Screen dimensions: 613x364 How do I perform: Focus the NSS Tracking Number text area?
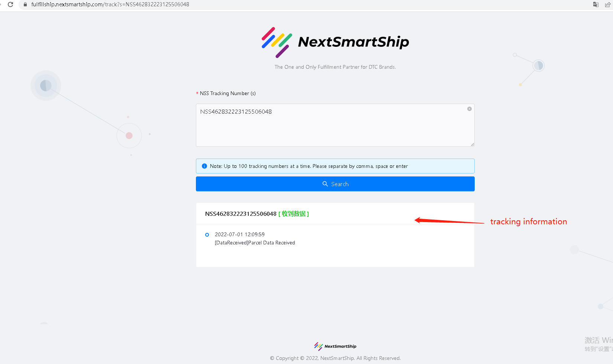[x=335, y=125]
